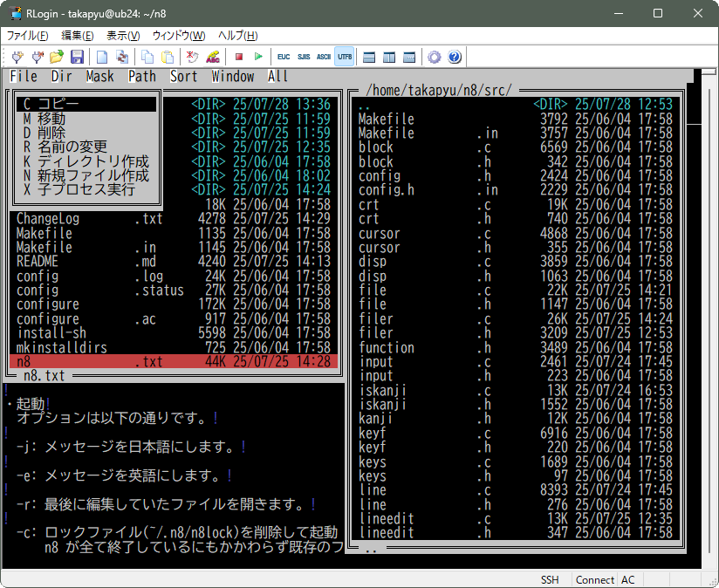Viewport: 719px width, 588px height.
Task: Click the mouse icon with red X
Action: point(193,57)
